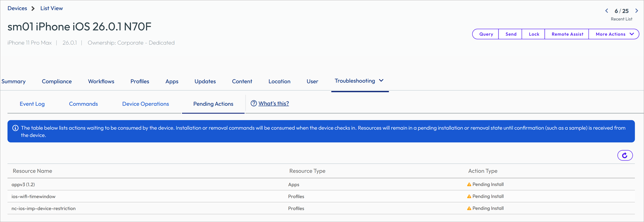The height and width of the screenshot is (222, 644).
Task: Select the Apps tab
Action: click(172, 81)
